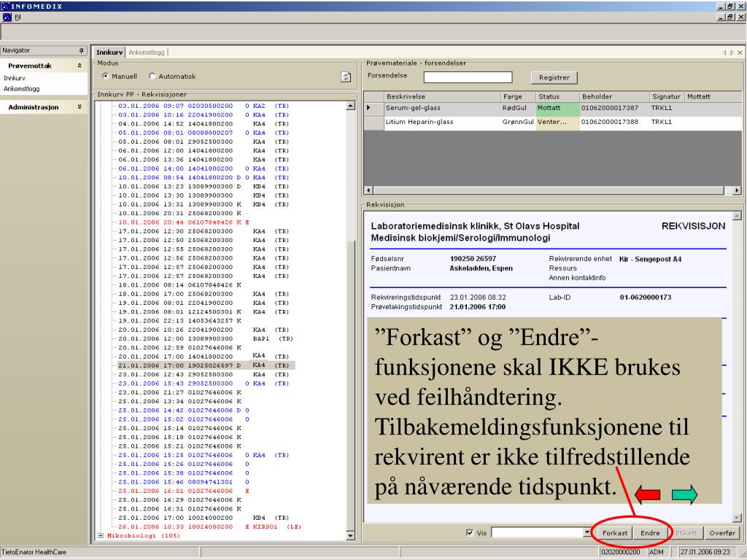The image size is (747, 560).
Task: Switch to the Innkurv tab
Action: click(x=109, y=52)
